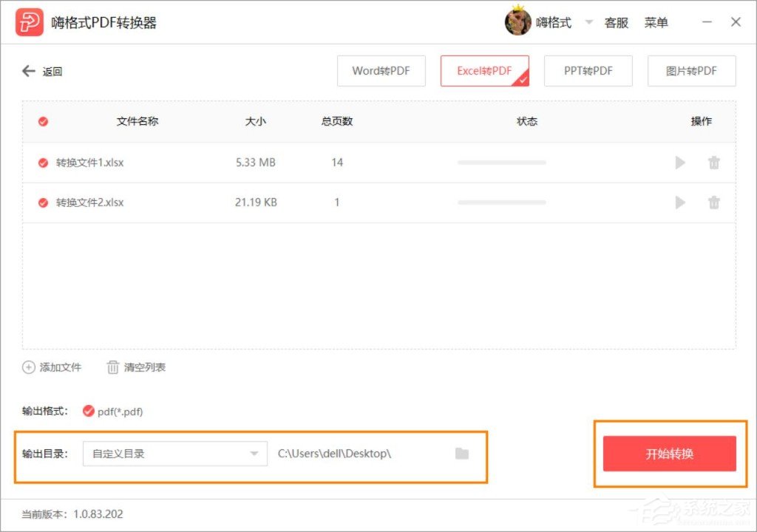757x532 pixels.
Task: Switch to the PPT转PDF tab
Action: [x=588, y=71]
